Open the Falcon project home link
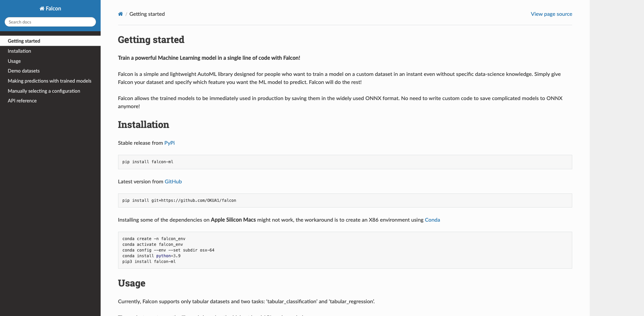644x316 pixels. 50,8
